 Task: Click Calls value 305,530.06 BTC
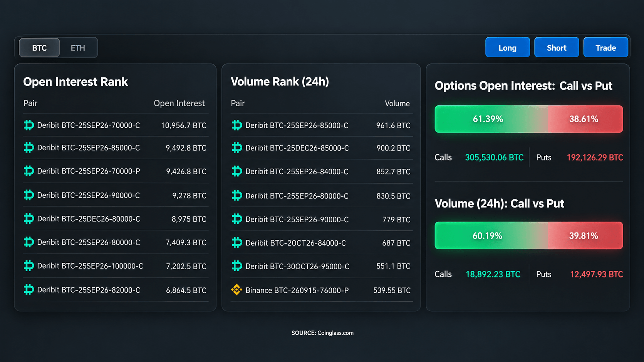494,157
